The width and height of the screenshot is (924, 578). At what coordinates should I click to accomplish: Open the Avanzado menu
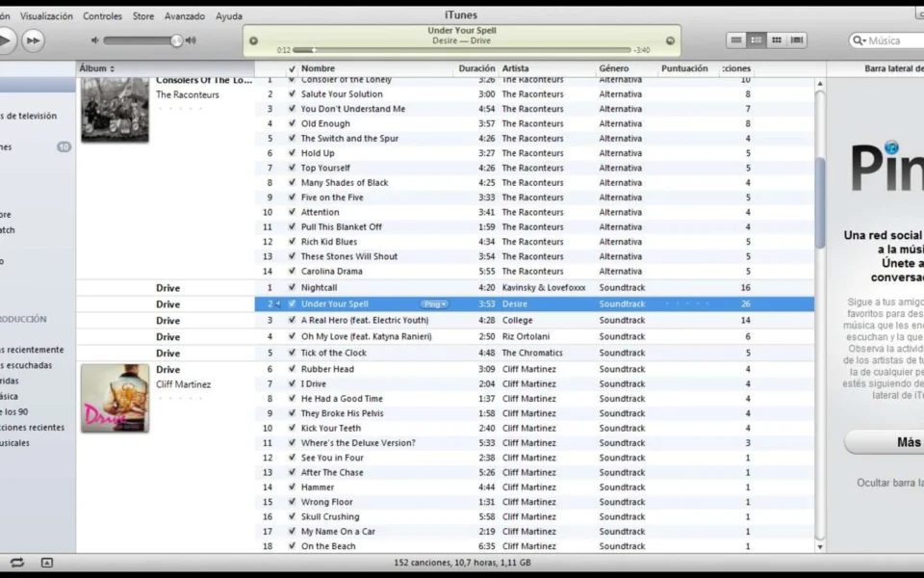[x=185, y=16]
